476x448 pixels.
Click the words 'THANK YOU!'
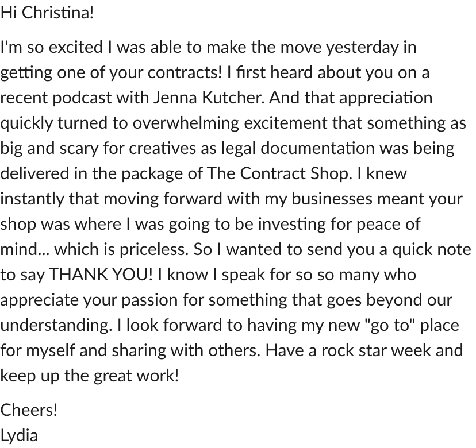(x=101, y=275)
